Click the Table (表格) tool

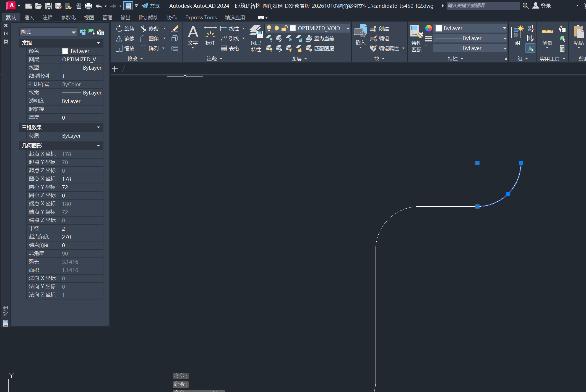[230, 48]
